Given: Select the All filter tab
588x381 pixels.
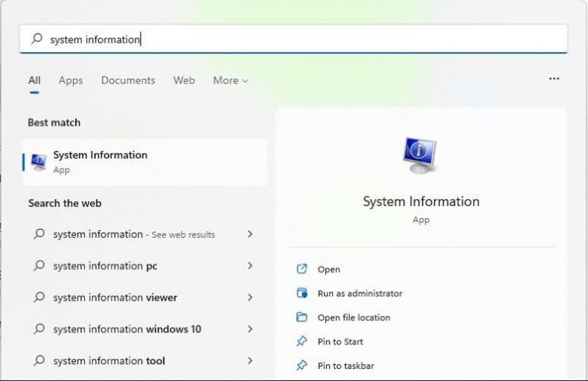Looking at the screenshot, I should click(34, 80).
